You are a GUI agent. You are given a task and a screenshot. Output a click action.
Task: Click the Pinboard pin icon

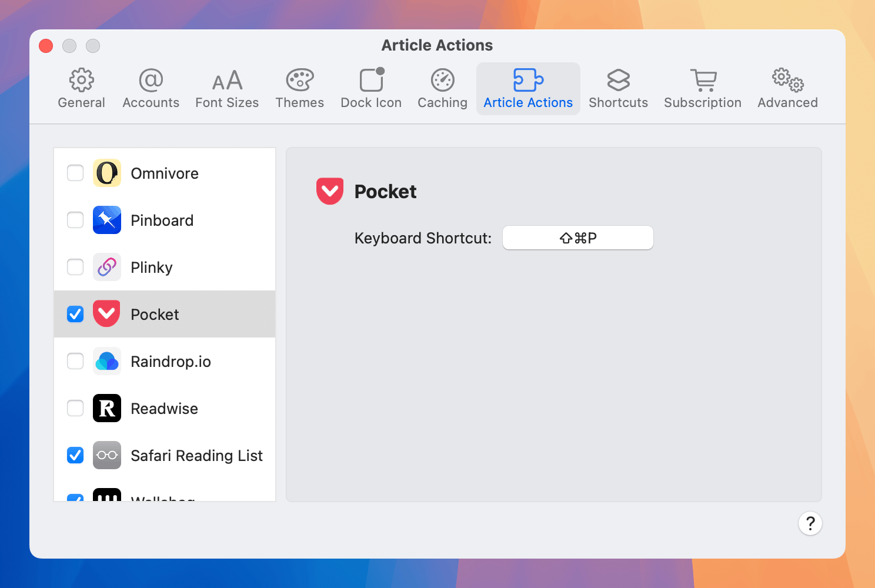(107, 220)
